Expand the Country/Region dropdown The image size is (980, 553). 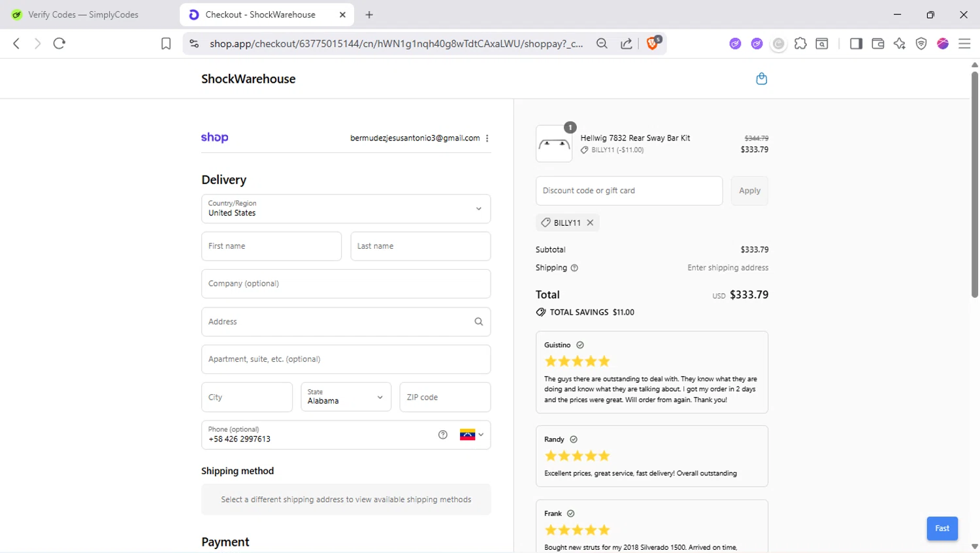(346, 209)
